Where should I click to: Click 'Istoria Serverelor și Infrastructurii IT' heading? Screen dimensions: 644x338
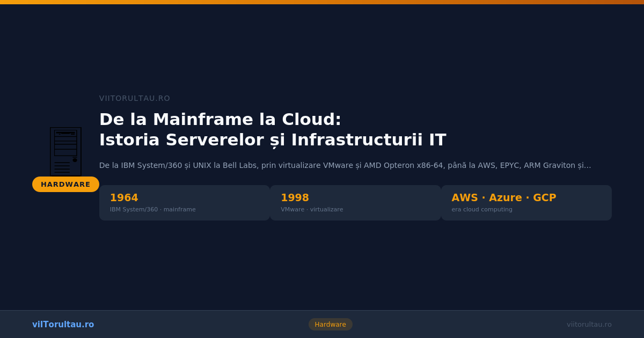(x=273, y=140)
